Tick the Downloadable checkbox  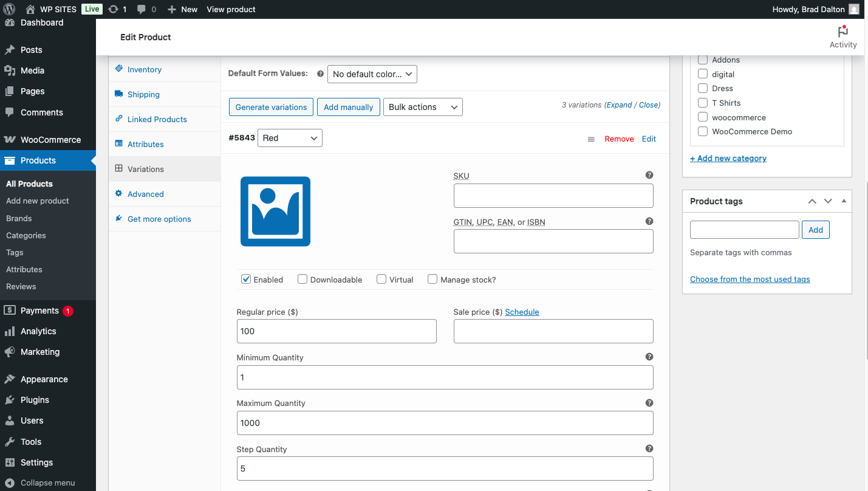302,280
